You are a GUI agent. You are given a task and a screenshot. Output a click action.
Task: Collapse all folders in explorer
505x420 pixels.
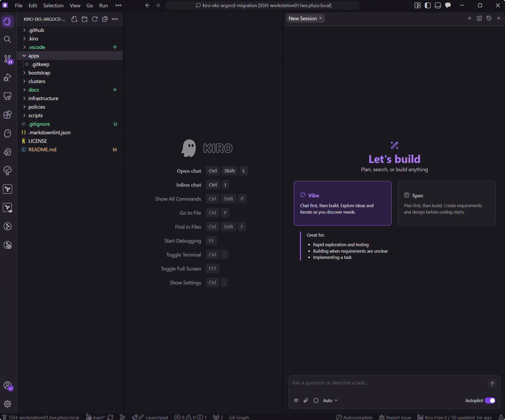click(105, 19)
